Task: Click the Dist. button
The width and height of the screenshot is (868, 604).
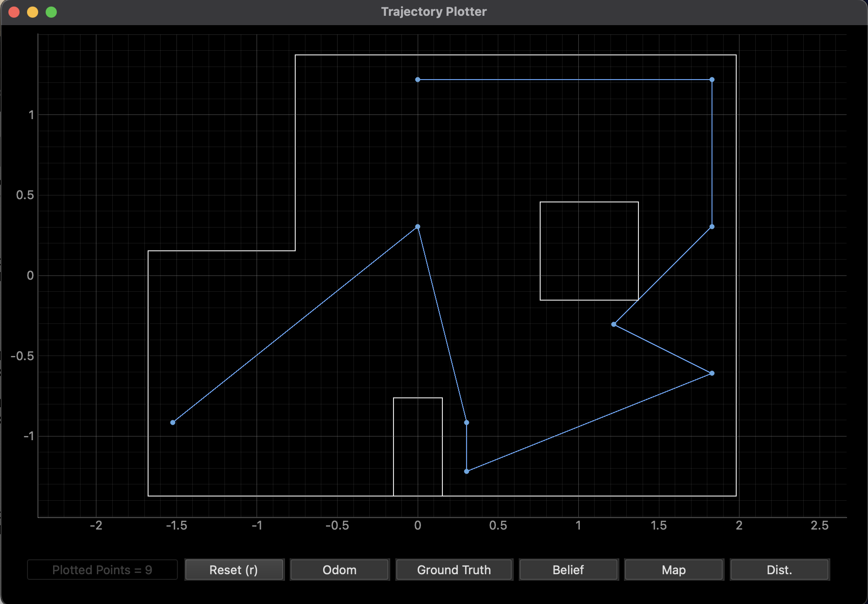Action: tap(780, 570)
